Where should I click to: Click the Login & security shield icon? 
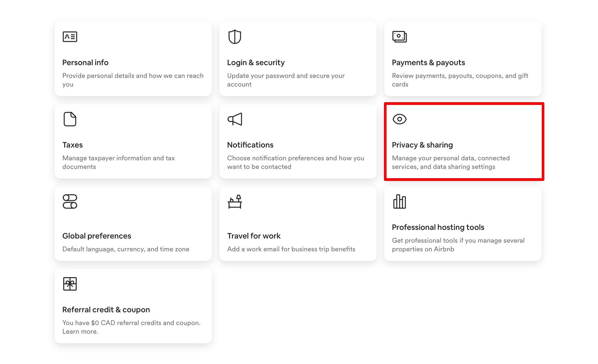[235, 37]
